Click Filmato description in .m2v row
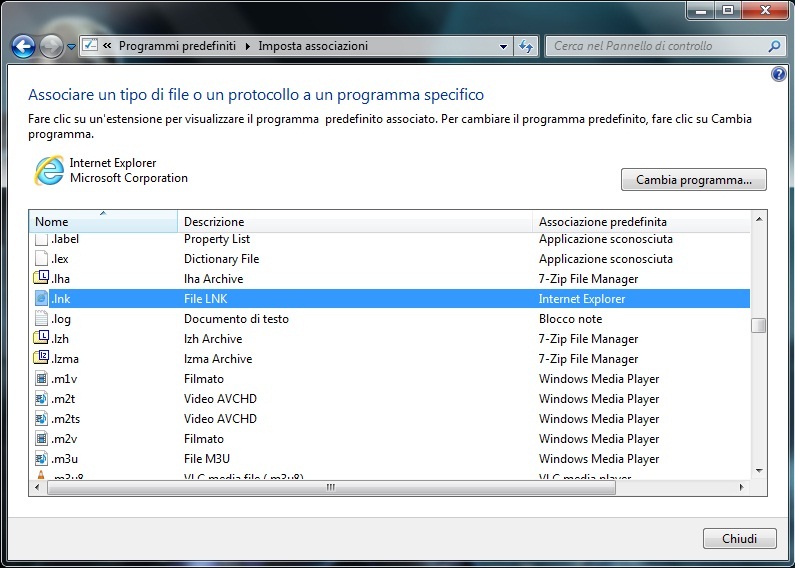795x568 pixels. click(204, 439)
